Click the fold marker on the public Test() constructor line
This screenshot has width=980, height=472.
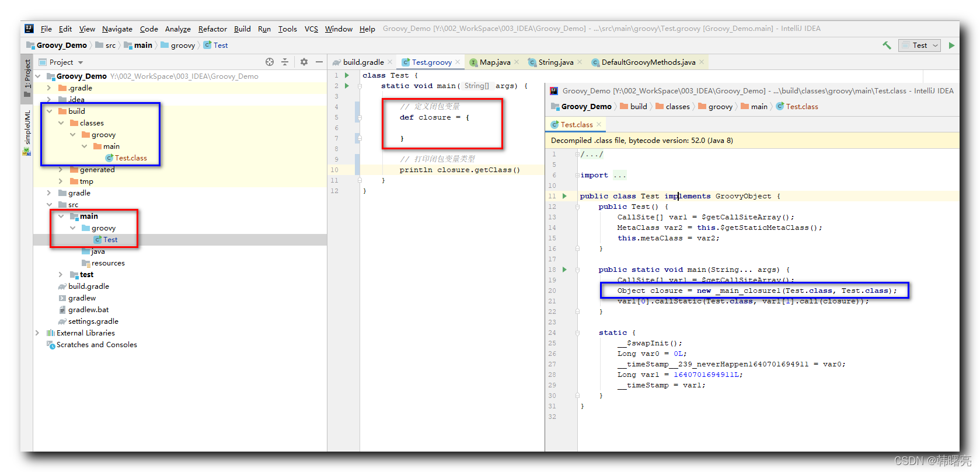point(577,207)
